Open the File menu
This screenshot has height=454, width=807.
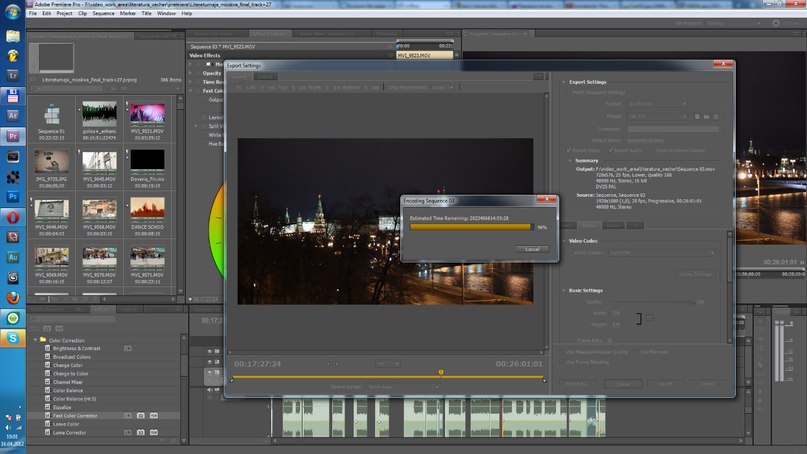click(32, 13)
